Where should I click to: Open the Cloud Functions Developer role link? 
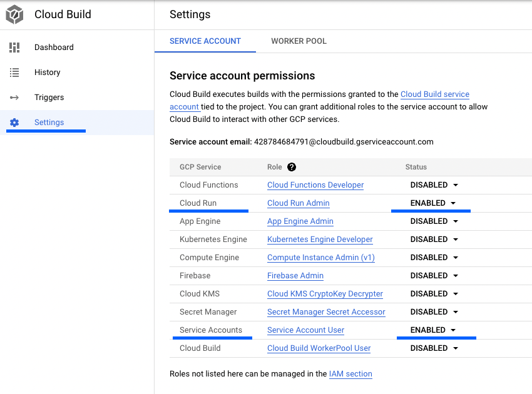click(x=315, y=185)
